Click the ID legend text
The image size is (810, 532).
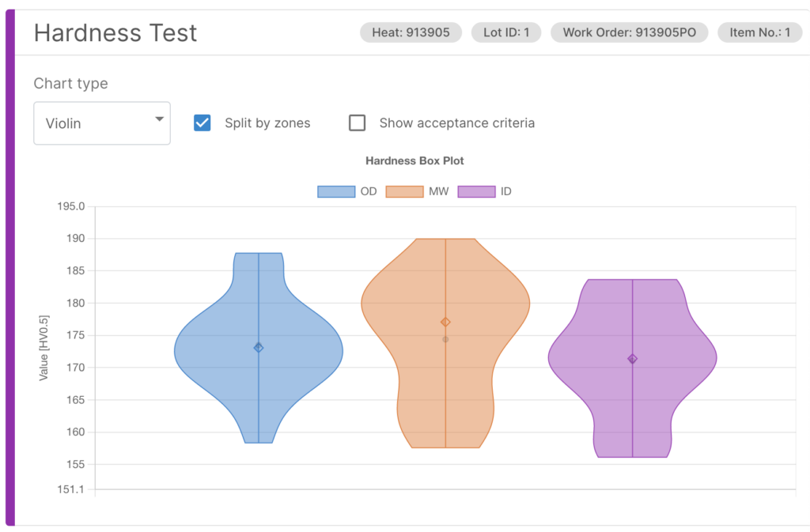505,191
